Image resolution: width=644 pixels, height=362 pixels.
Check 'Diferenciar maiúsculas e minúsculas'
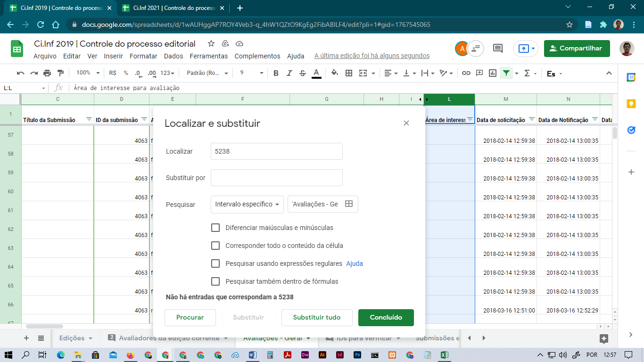coord(215,228)
